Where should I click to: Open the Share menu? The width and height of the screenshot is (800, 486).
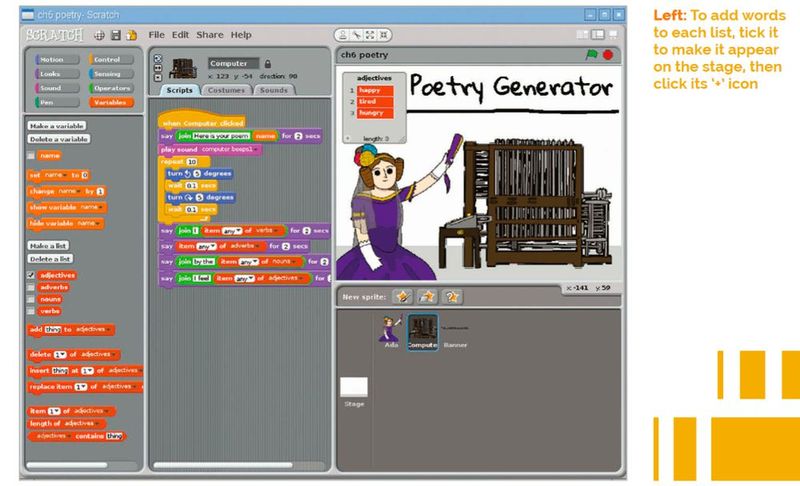point(210,35)
